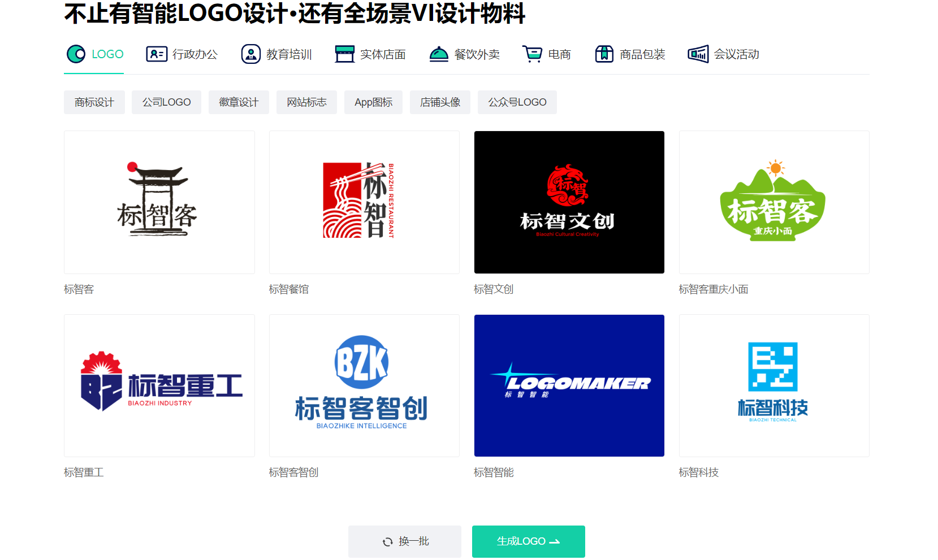Switch to the App图标 filter
Viewport: 938px width, 560px height.
373,102
